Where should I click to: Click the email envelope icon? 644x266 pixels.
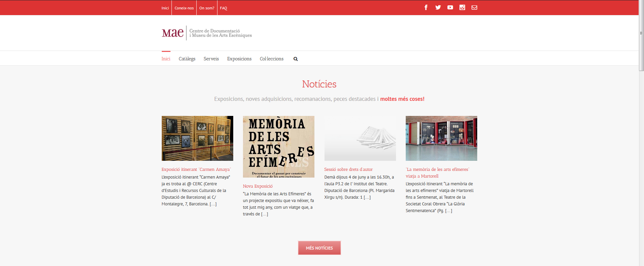[x=474, y=7]
